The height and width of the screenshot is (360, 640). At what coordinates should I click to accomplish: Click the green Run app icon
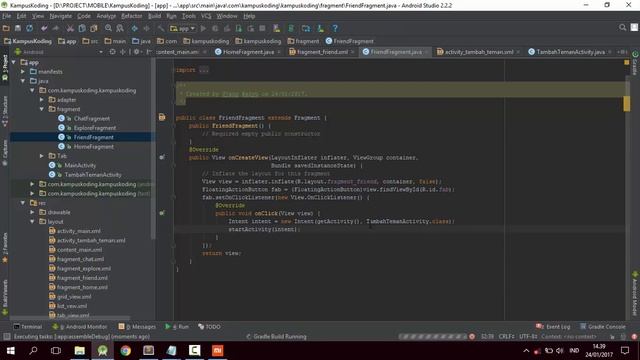(x=203, y=28)
